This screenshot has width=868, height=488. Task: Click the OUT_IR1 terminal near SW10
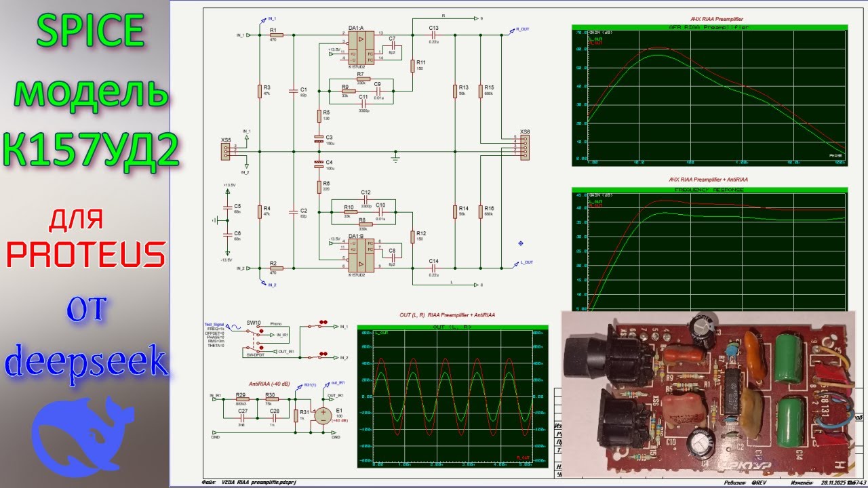[x=283, y=352]
